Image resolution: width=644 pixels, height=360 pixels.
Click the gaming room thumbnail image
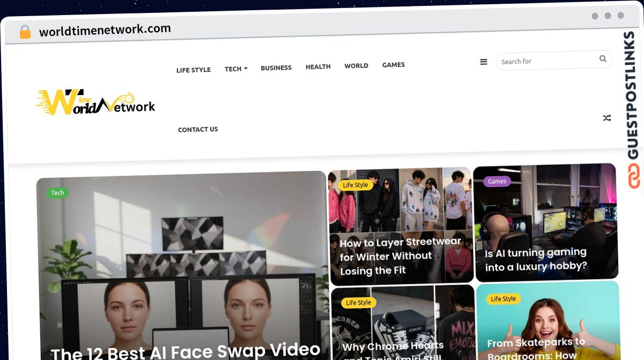tap(545, 222)
